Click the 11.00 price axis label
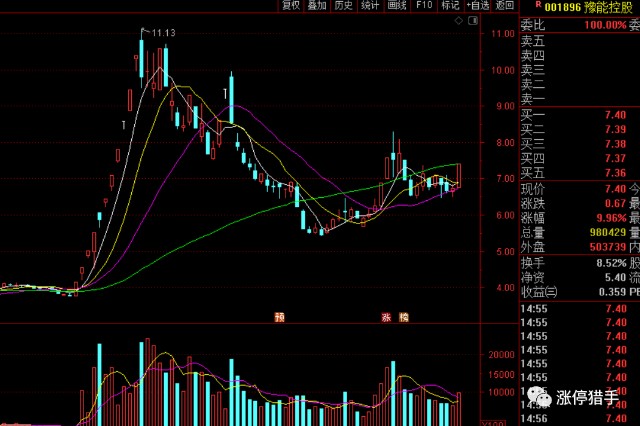This screenshot has width=640, height=426. pos(505,34)
